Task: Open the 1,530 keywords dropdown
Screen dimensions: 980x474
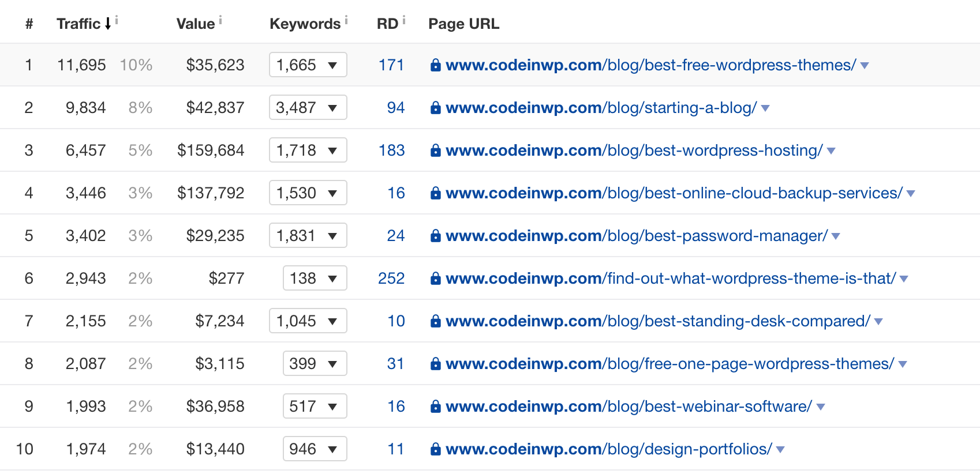Action: [308, 193]
